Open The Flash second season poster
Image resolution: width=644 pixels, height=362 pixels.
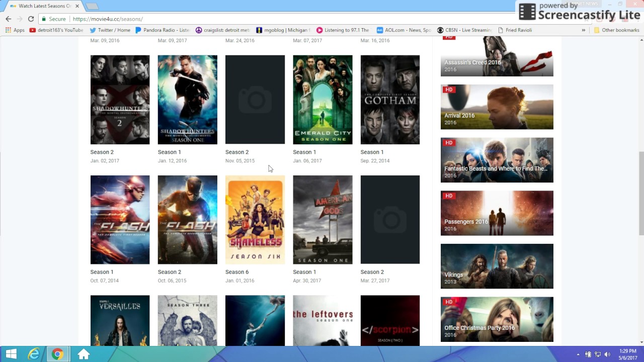pyautogui.click(x=187, y=220)
